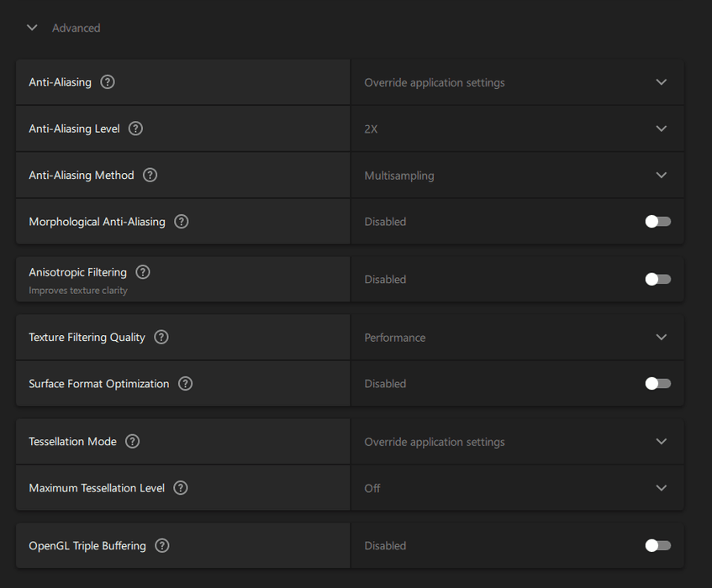Change Texture Filtering Quality from Performance
The width and height of the screenshot is (712, 588).
[517, 337]
